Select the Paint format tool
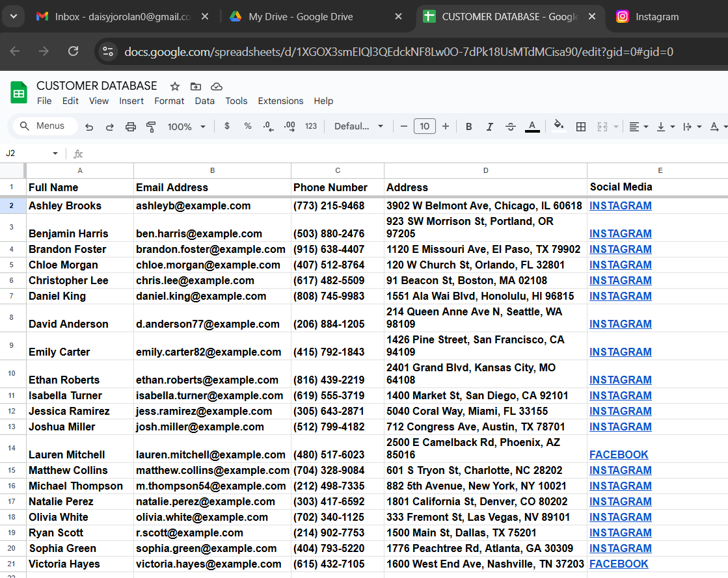This screenshot has width=728, height=578. [151, 127]
